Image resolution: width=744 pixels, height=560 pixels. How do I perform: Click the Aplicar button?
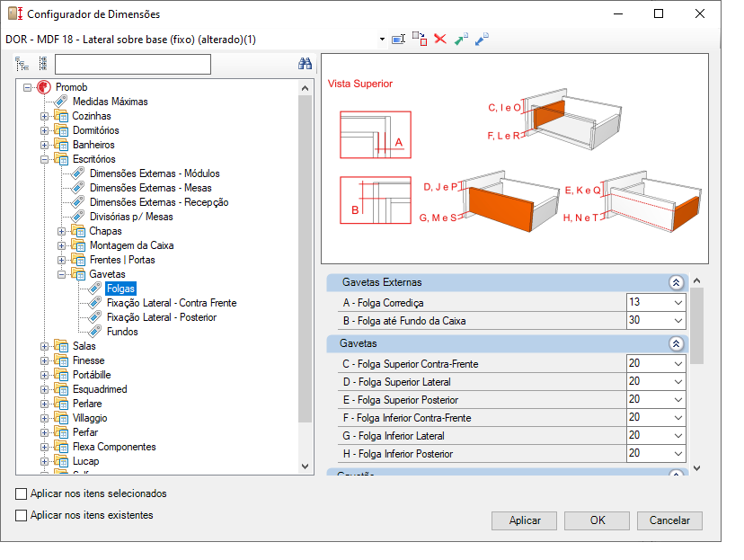pos(525,520)
